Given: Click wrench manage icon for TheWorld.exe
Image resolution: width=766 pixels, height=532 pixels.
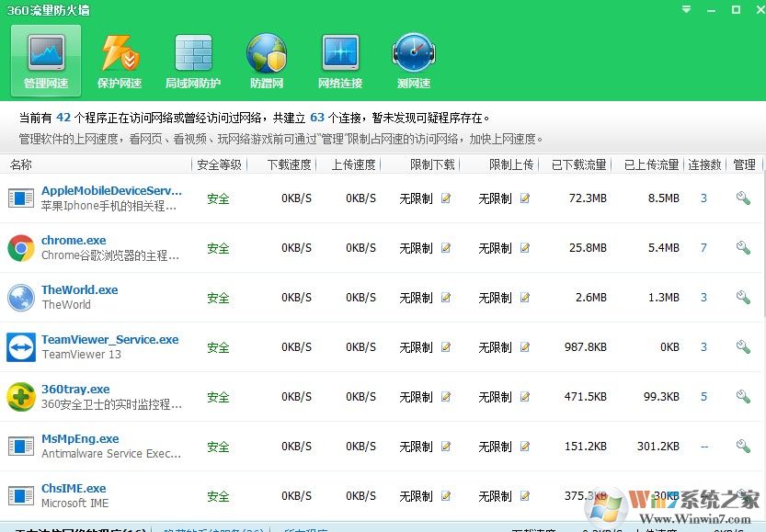Looking at the screenshot, I should (x=743, y=298).
